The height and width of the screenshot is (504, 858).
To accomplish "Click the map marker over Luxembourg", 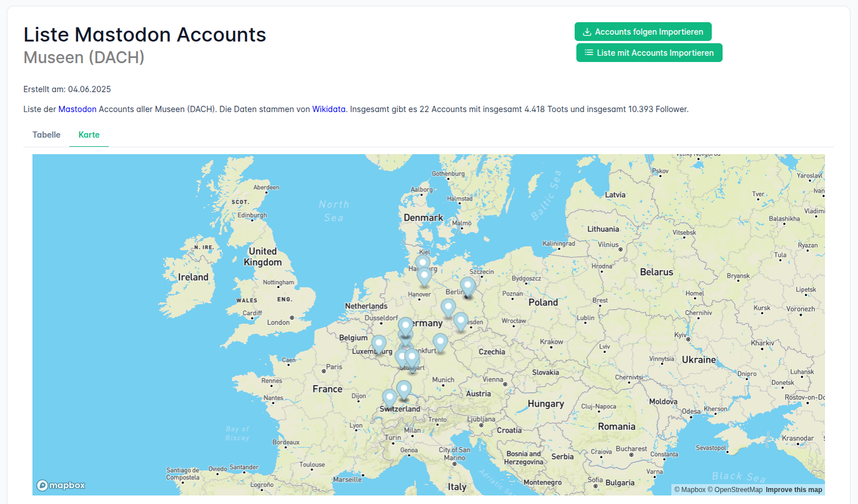I will [379, 345].
